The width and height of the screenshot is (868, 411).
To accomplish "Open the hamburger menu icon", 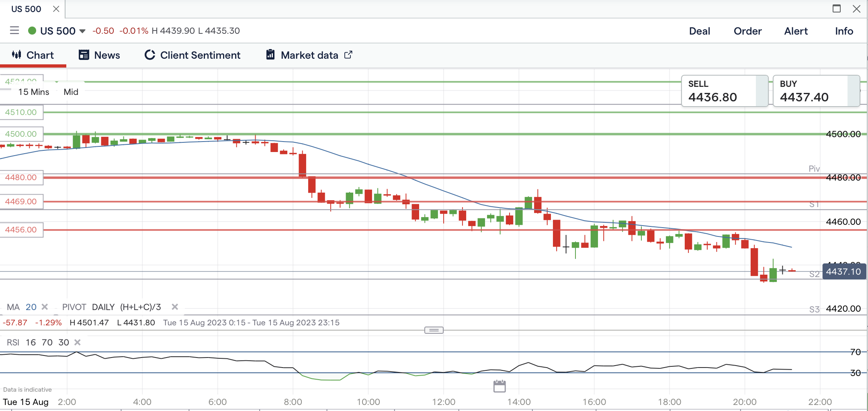I will coord(14,31).
